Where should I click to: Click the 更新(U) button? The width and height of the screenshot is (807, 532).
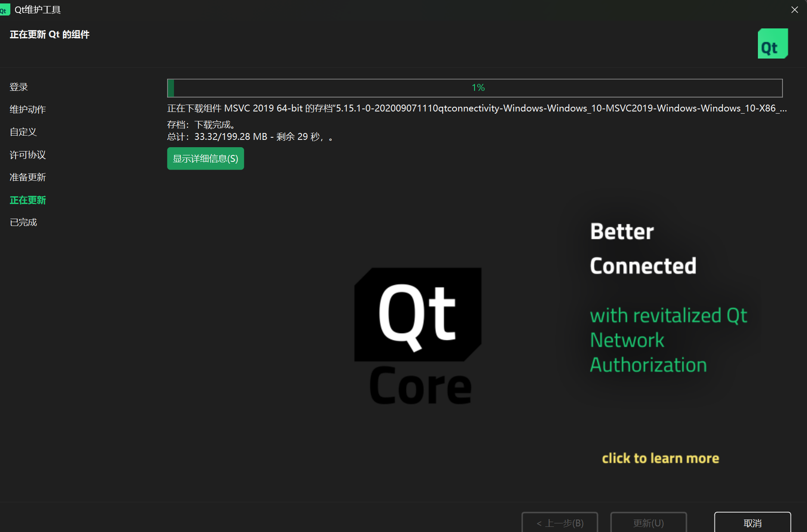click(x=649, y=523)
